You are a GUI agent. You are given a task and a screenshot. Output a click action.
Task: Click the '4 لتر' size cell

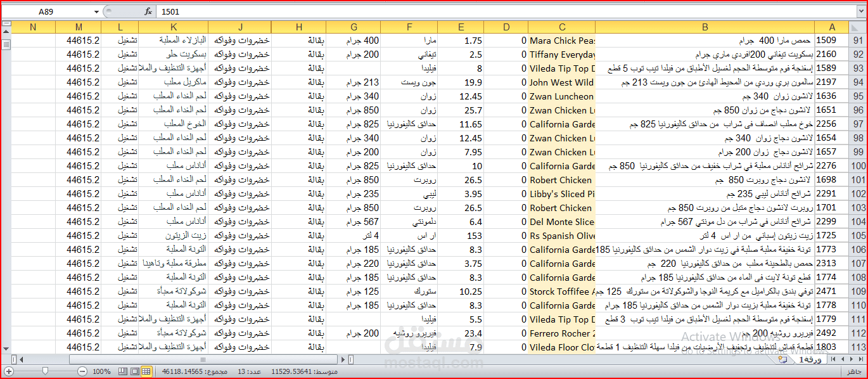[354, 236]
